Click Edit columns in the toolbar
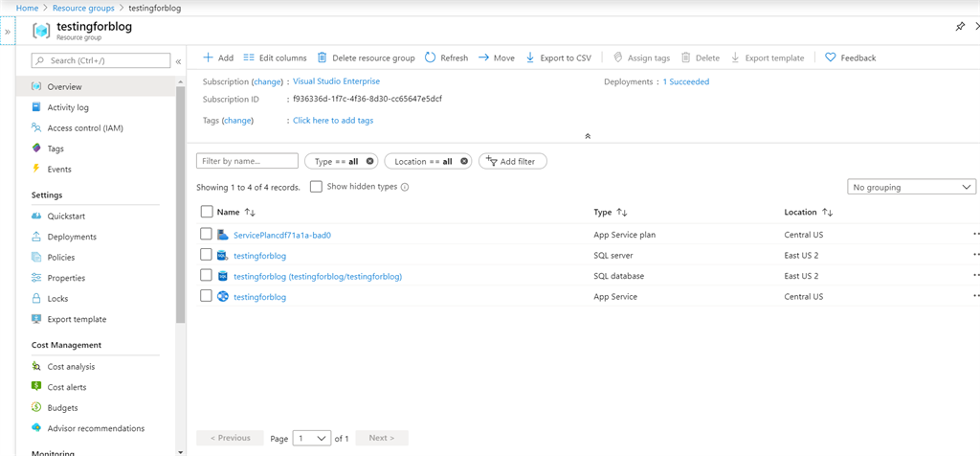This screenshot has height=456, width=980. (x=275, y=57)
